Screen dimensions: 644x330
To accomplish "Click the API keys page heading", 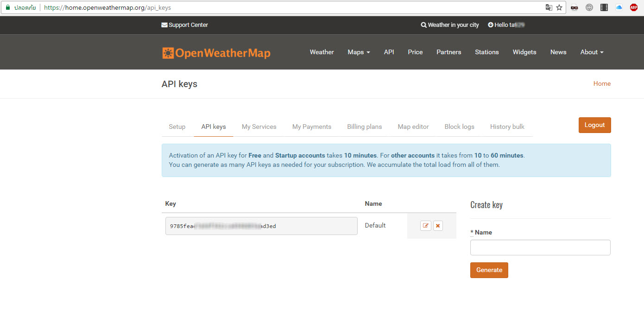I will (x=179, y=84).
